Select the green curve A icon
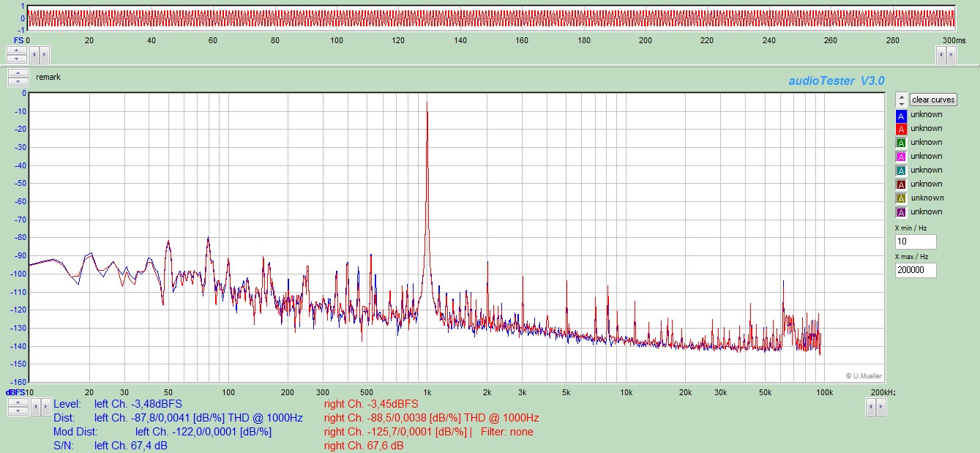980x453 pixels. [x=901, y=143]
